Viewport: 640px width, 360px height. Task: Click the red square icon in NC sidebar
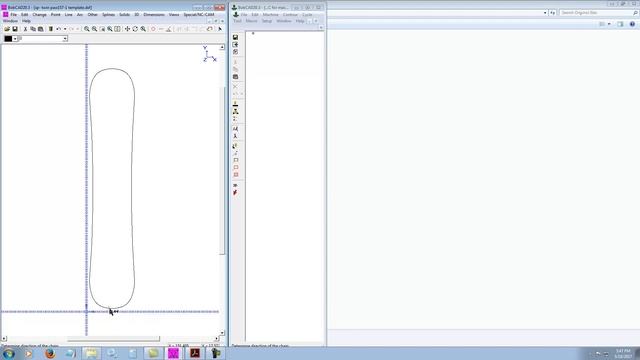click(236, 175)
